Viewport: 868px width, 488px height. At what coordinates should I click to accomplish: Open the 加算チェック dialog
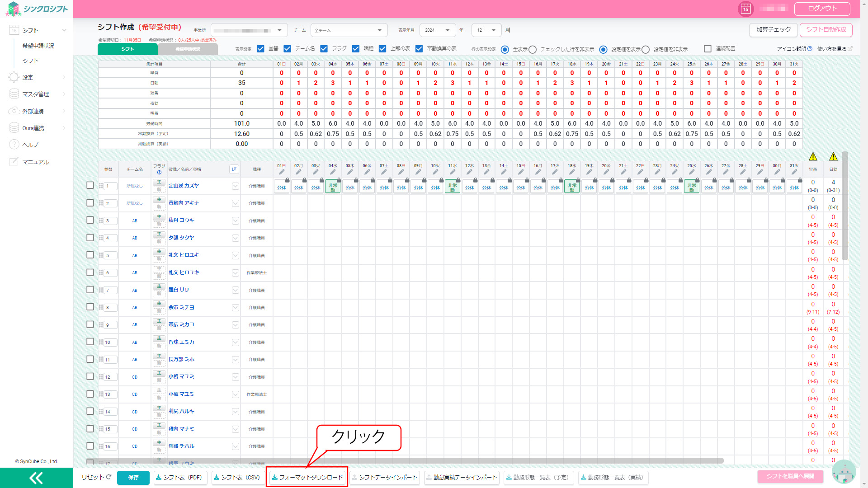pos(774,30)
